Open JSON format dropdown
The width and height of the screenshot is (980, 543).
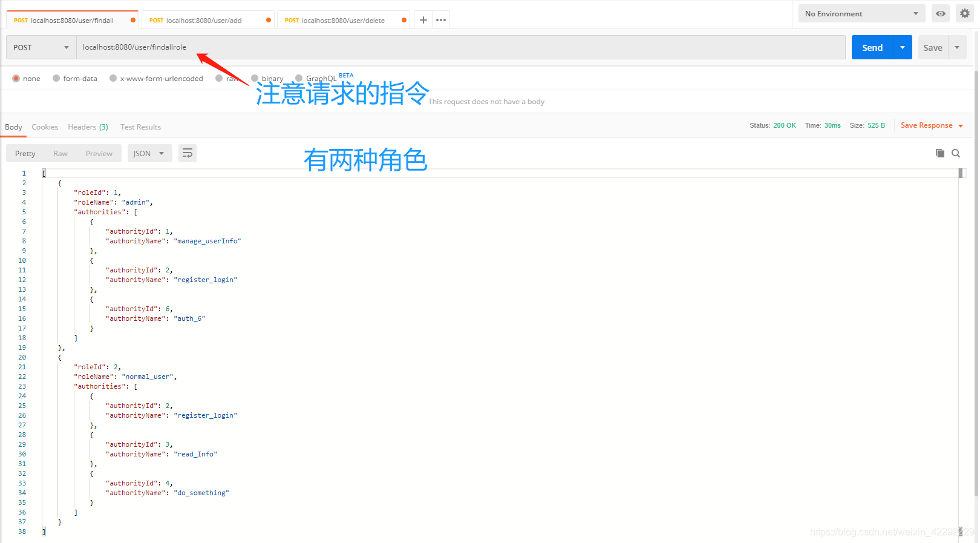(149, 153)
